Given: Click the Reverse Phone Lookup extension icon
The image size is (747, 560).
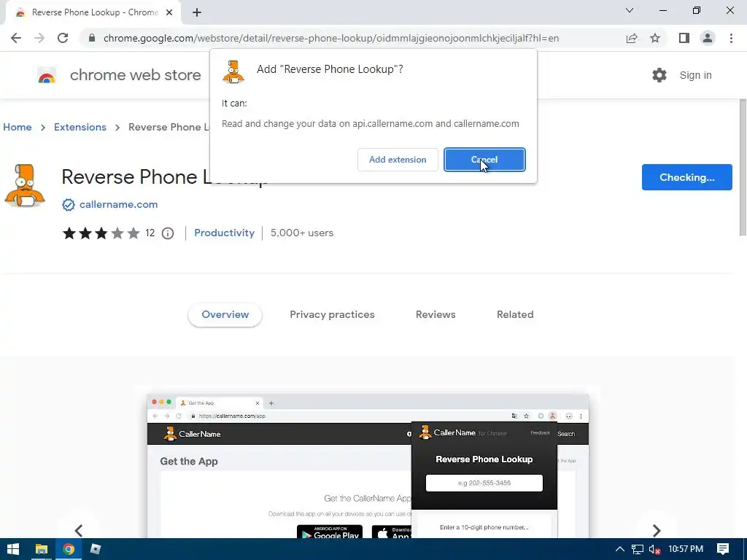Looking at the screenshot, I should click(x=25, y=186).
